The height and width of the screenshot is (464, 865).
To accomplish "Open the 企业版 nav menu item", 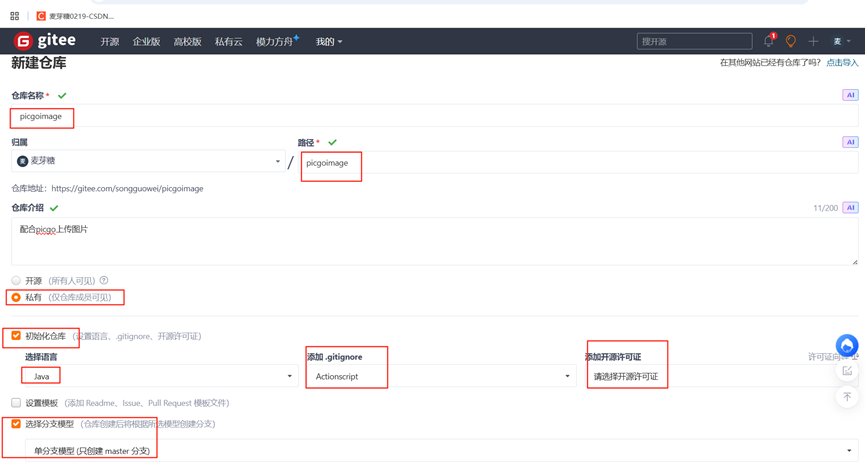I will point(146,41).
